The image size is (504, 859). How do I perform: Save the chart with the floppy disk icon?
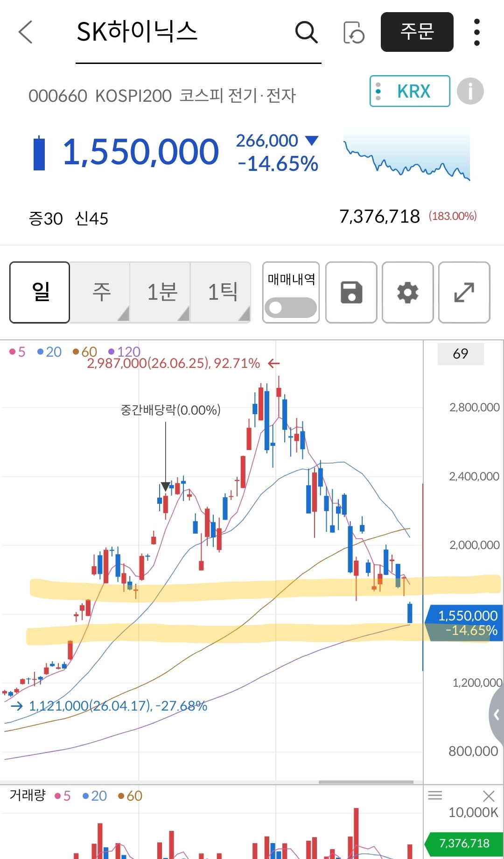[x=351, y=293]
